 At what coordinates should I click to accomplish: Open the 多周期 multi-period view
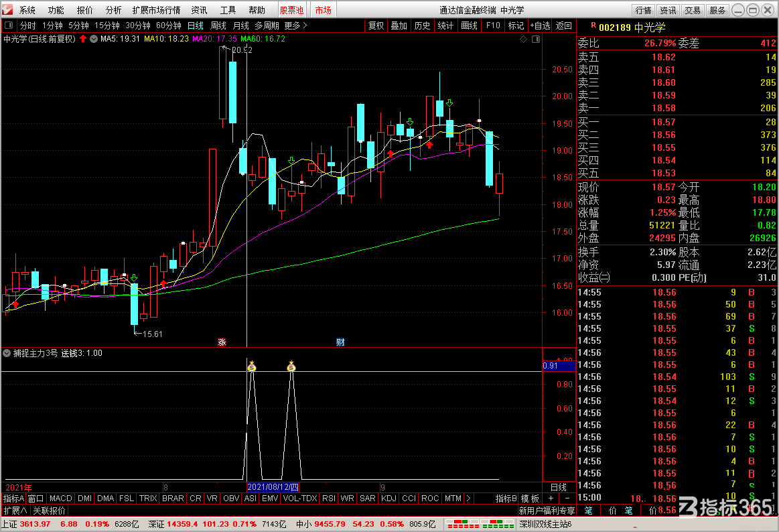click(x=267, y=25)
